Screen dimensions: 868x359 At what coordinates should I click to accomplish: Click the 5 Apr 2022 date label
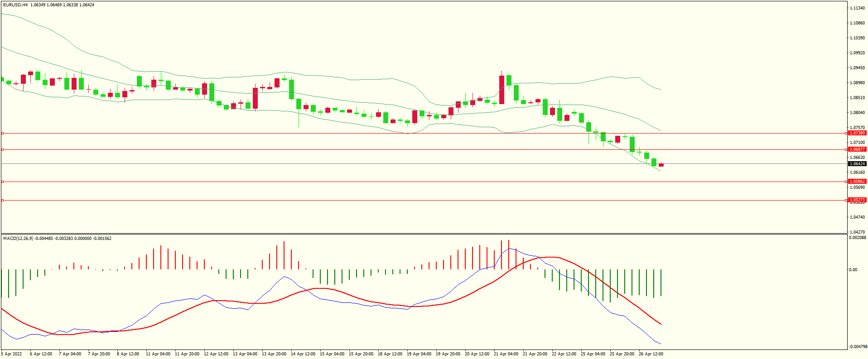11,354
